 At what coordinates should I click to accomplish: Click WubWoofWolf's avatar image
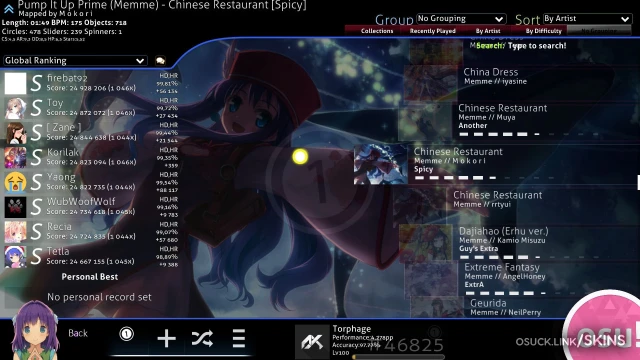pos(16,207)
